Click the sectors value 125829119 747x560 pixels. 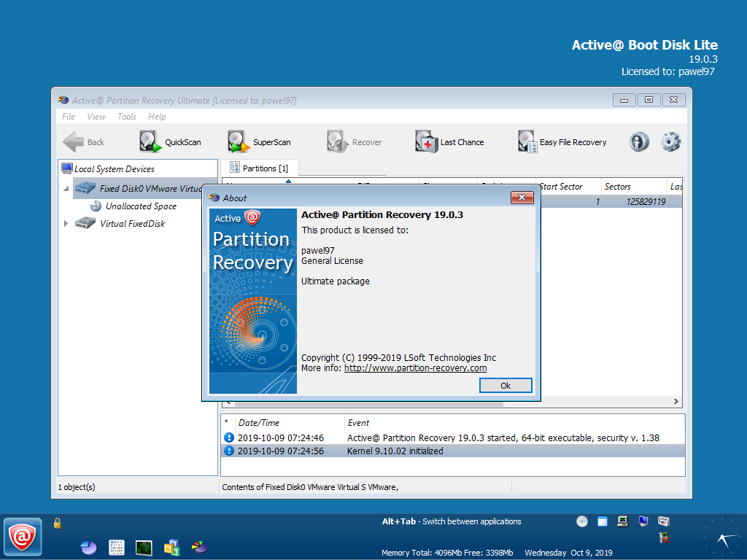(646, 202)
